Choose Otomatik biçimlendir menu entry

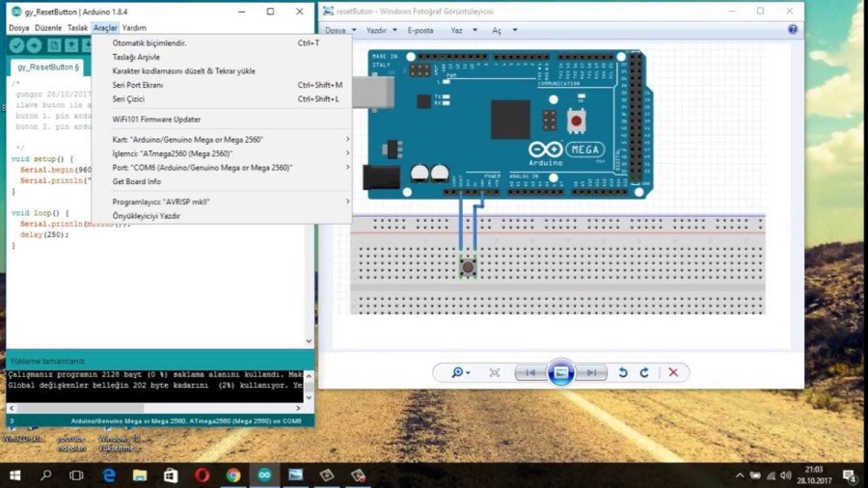coord(222,42)
